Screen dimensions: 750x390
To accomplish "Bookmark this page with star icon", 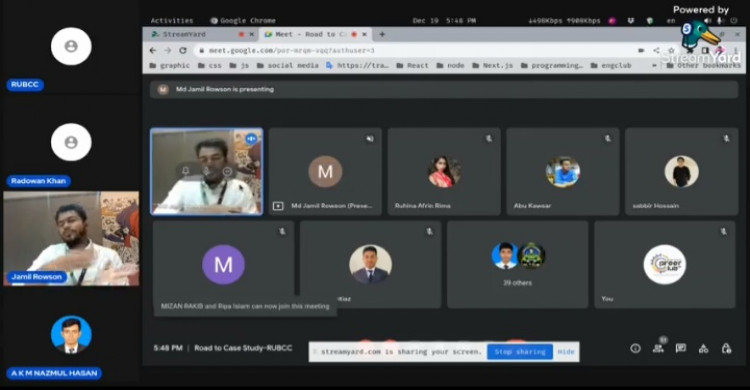I will [x=671, y=50].
